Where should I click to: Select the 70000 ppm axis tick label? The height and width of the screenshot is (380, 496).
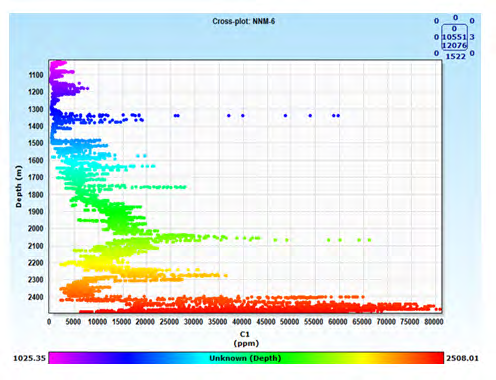(x=386, y=322)
